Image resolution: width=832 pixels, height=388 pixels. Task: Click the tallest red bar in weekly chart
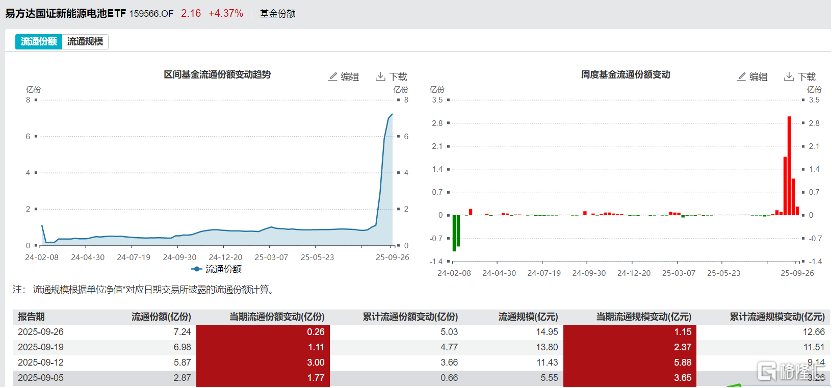point(789,166)
